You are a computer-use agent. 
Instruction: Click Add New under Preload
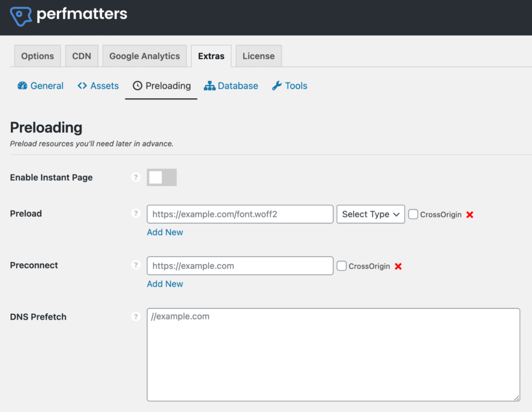click(x=165, y=232)
